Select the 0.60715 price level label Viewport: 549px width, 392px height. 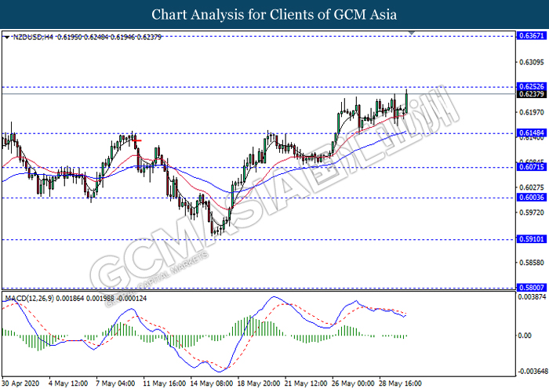pyautogui.click(x=531, y=167)
